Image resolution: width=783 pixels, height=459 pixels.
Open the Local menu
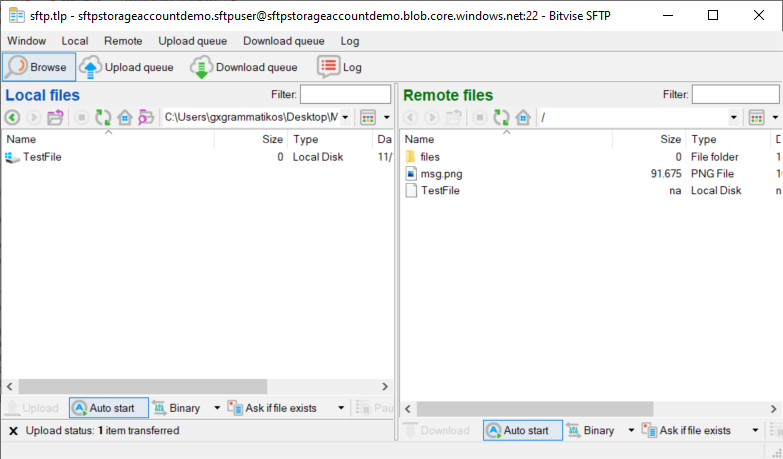(x=75, y=41)
